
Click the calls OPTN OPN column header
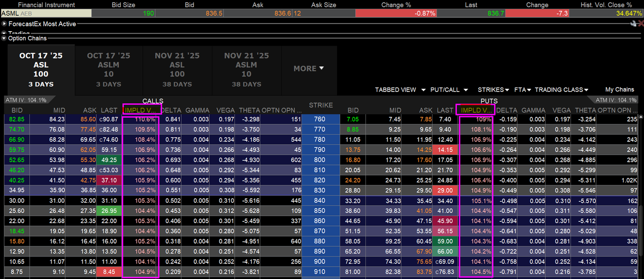click(281, 110)
